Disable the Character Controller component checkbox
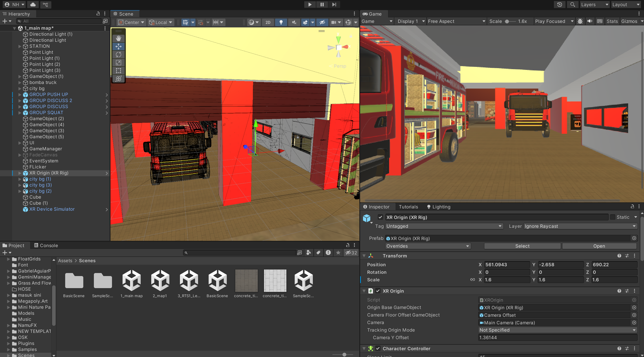 point(378,348)
